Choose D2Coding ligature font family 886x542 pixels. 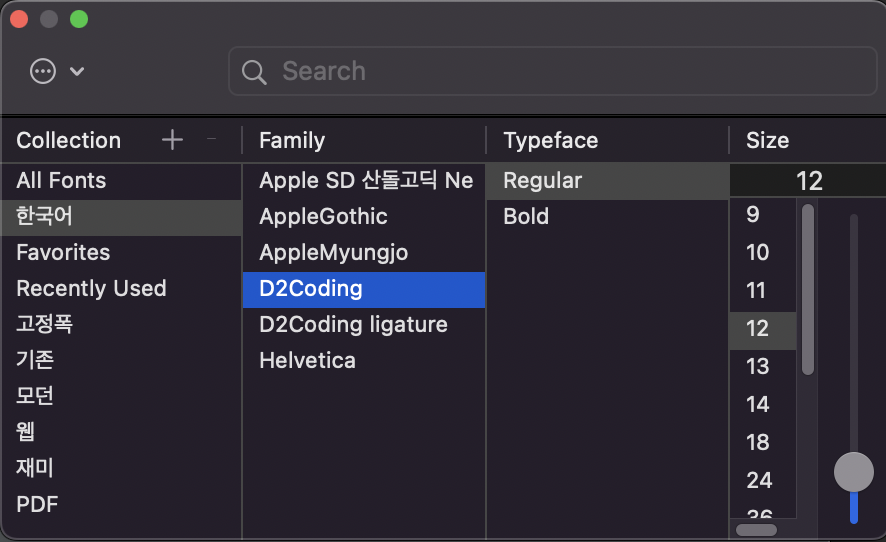point(364,325)
